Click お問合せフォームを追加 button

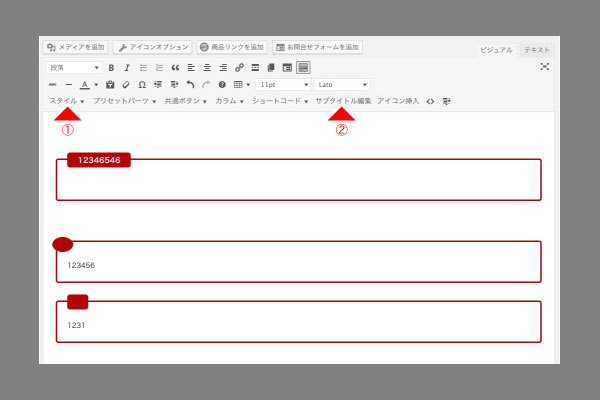[317, 47]
